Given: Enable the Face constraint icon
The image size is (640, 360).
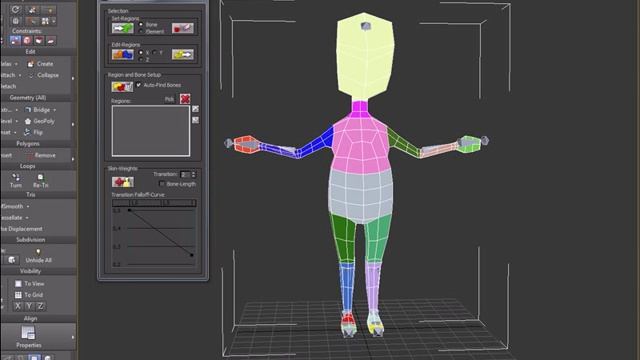Looking at the screenshot, I should pyautogui.click(x=39, y=40).
